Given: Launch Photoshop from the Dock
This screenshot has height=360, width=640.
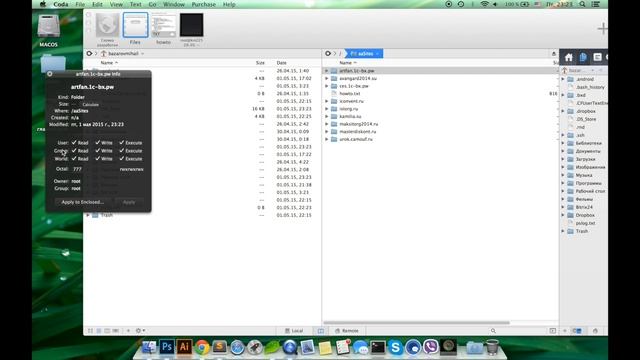Looking at the screenshot, I should tap(167, 347).
